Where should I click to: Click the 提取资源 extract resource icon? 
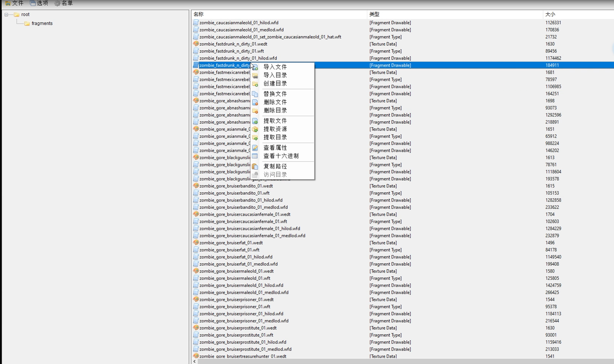pos(255,129)
